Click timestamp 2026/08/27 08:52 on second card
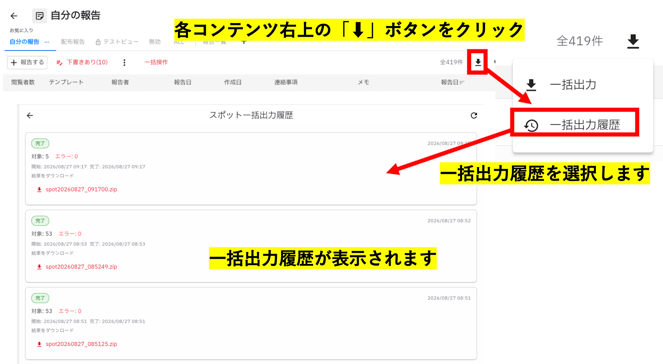Screen dimensions: 663x364 tap(449, 221)
